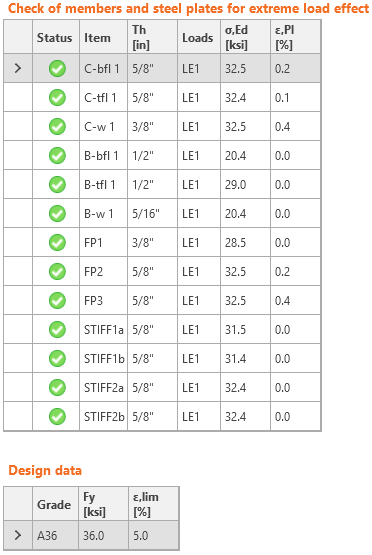Select the STIFF1b row item name

point(103,359)
